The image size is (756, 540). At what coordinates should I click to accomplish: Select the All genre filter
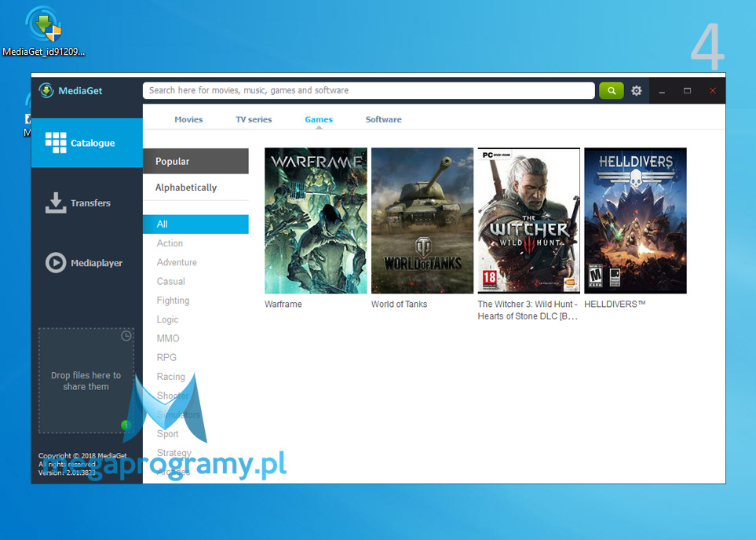[x=195, y=224]
